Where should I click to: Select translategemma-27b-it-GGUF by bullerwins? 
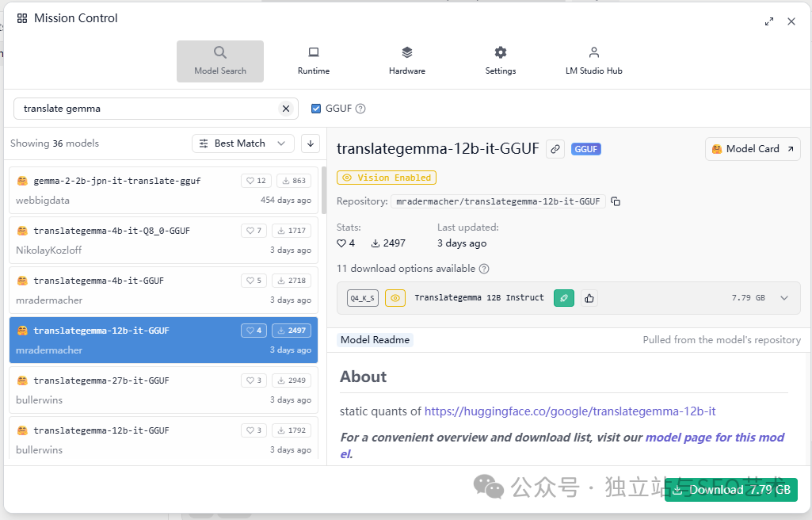pos(163,390)
